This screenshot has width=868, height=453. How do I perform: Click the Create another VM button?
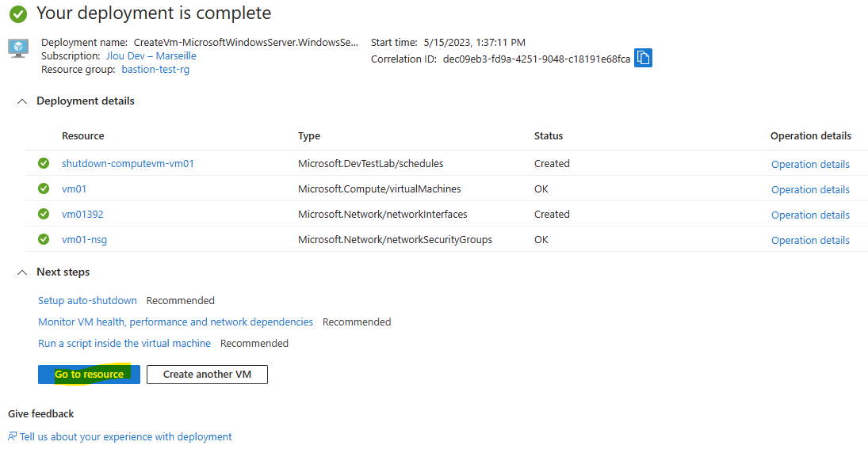(207, 375)
